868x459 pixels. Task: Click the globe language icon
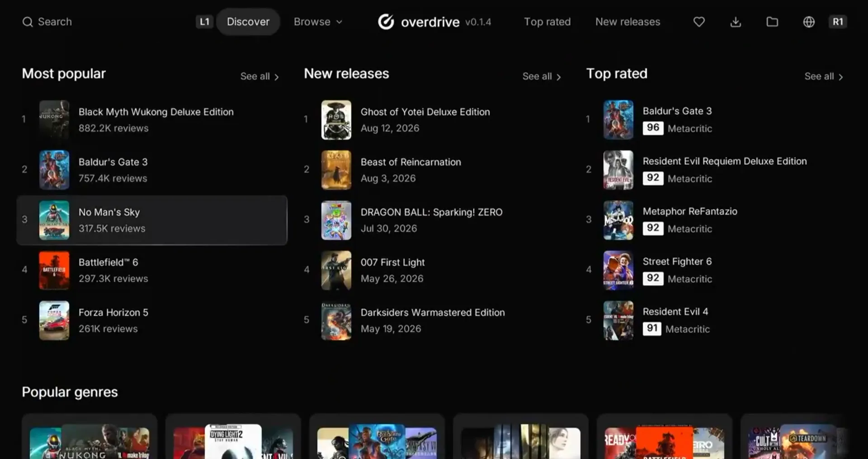[x=809, y=22]
